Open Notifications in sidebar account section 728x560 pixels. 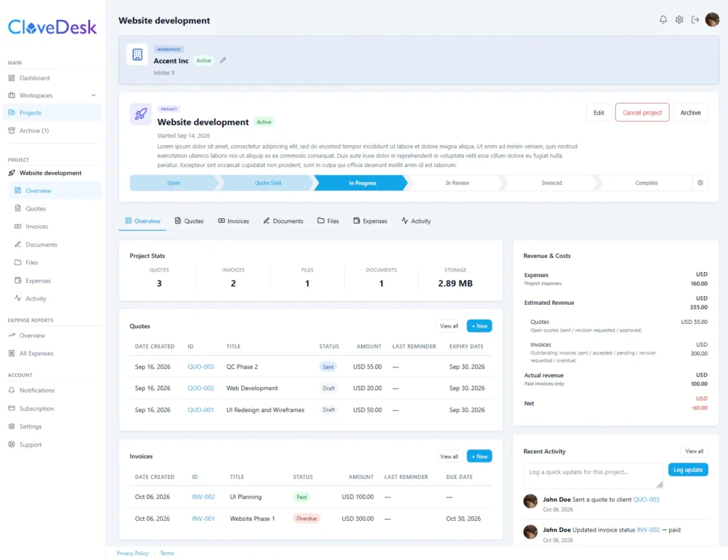[x=53, y=391]
